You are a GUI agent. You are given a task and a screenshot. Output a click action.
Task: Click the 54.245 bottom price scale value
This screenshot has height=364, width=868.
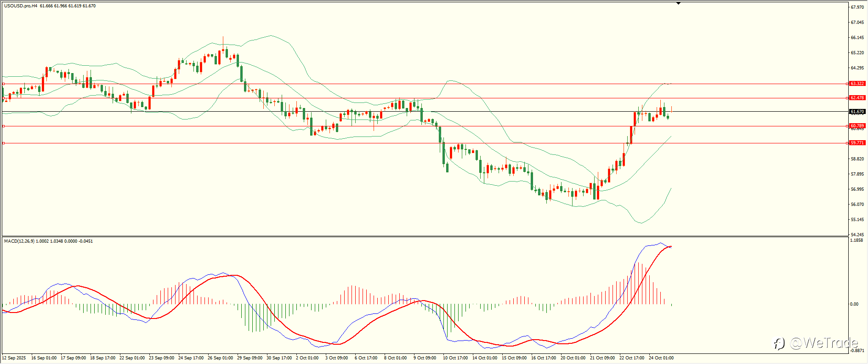pos(857,234)
